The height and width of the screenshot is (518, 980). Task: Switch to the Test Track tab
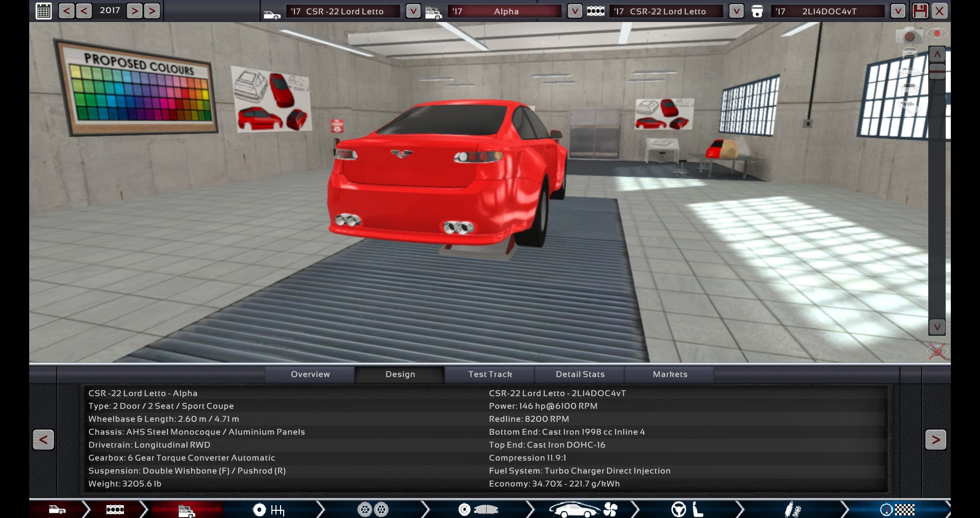pyautogui.click(x=490, y=374)
